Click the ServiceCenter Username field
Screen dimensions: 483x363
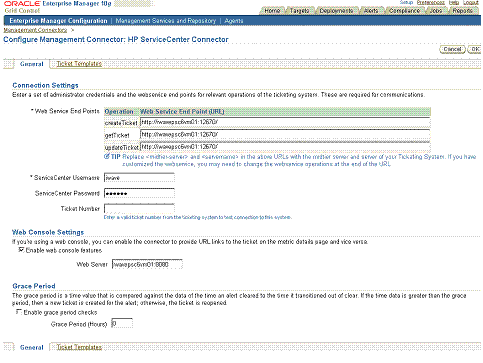pos(139,178)
